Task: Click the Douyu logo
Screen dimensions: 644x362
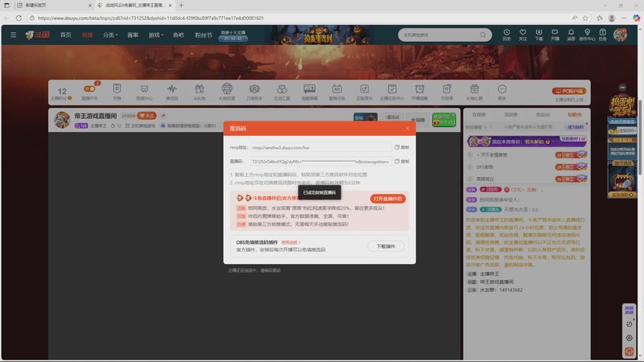Action: click(x=37, y=35)
